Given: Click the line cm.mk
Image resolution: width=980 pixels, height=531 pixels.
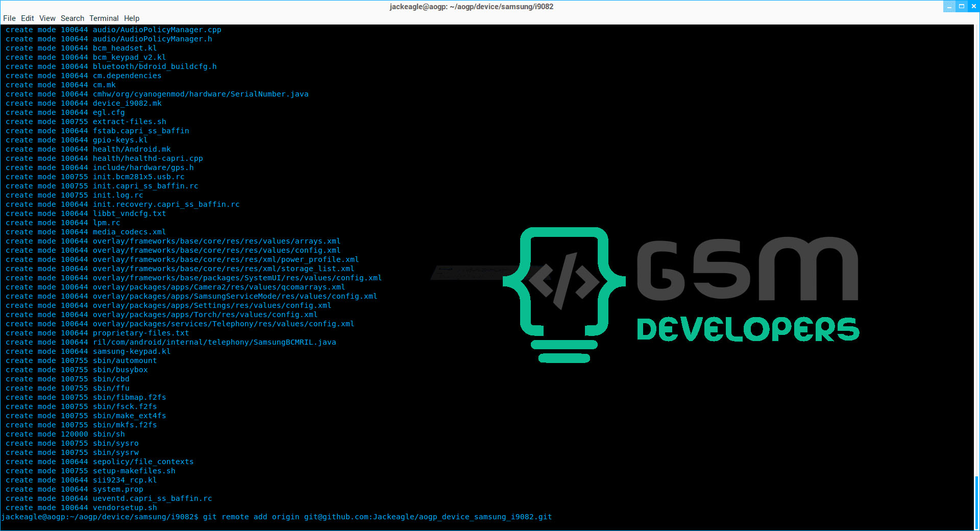Looking at the screenshot, I should coord(61,85).
